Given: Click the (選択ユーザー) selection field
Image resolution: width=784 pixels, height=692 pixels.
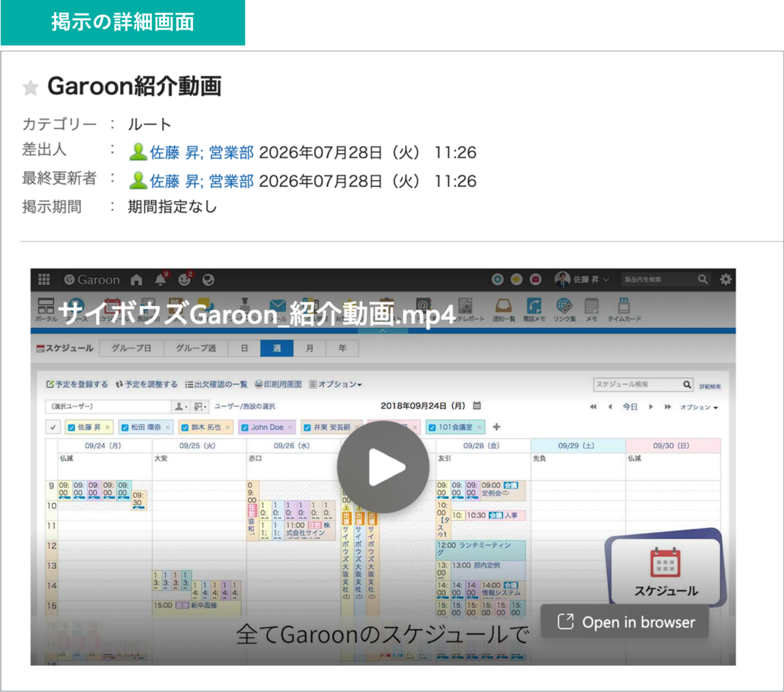Looking at the screenshot, I should [x=108, y=406].
